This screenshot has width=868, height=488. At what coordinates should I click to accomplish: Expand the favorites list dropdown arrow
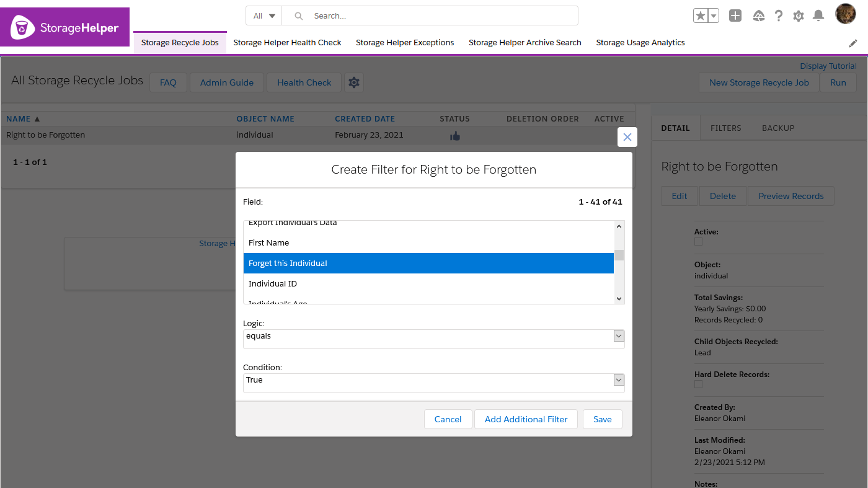(713, 16)
